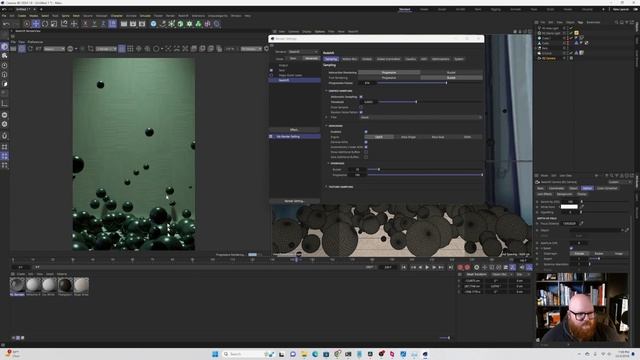Click the picker icon beside Focus Distance

pos(581,223)
